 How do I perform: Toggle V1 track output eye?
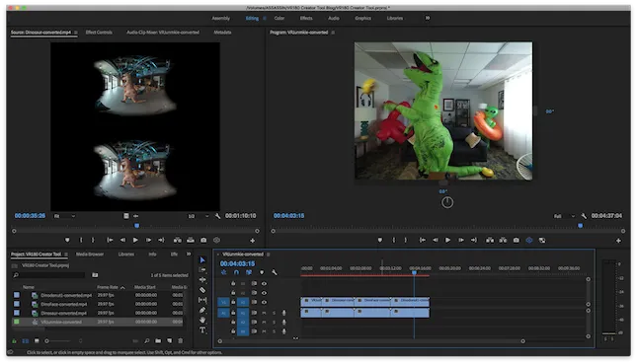264,302
